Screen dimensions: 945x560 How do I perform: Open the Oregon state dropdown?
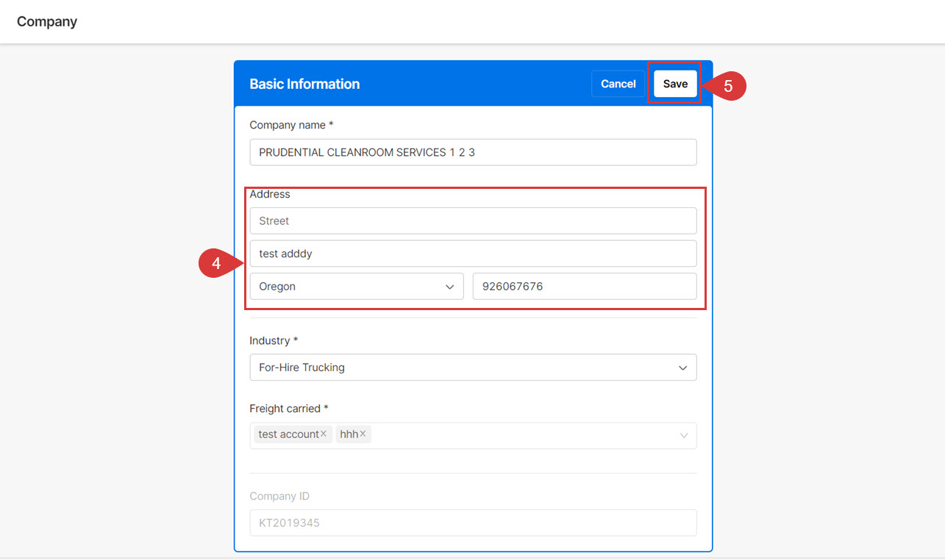pos(357,287)
